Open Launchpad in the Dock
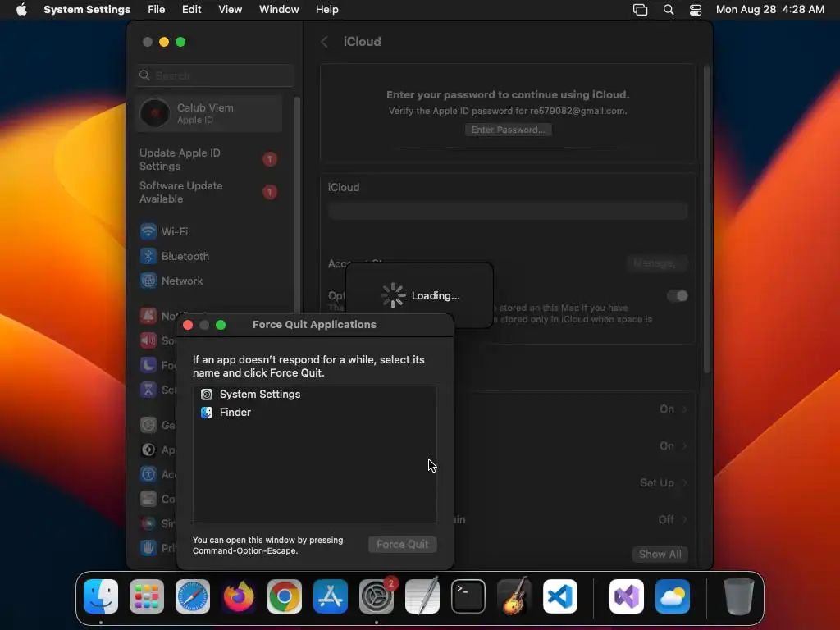The width and height of the screenshot is (840, 630). [147, 596]
